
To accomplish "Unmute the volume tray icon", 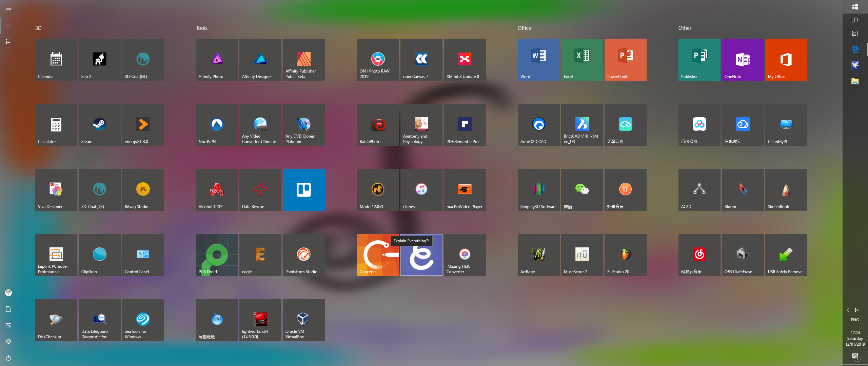I will [856, 310].
